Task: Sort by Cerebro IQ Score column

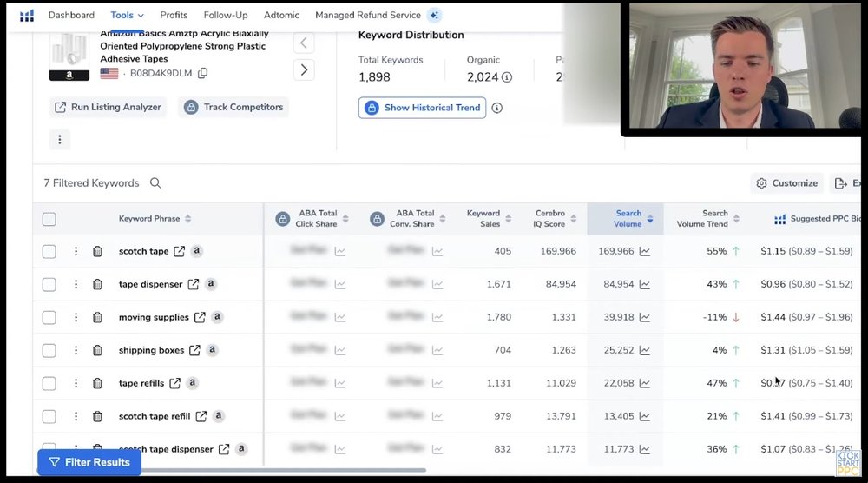Action: coord(574,219)
